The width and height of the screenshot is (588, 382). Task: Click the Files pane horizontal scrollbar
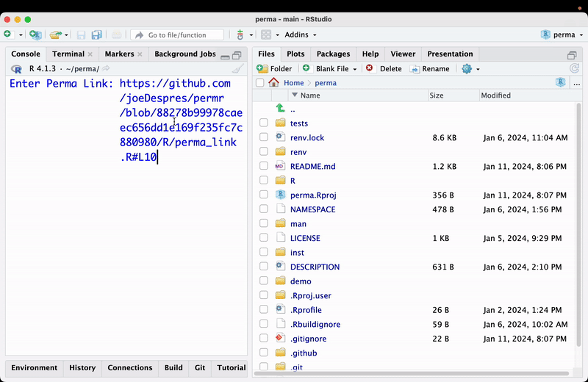412,373
